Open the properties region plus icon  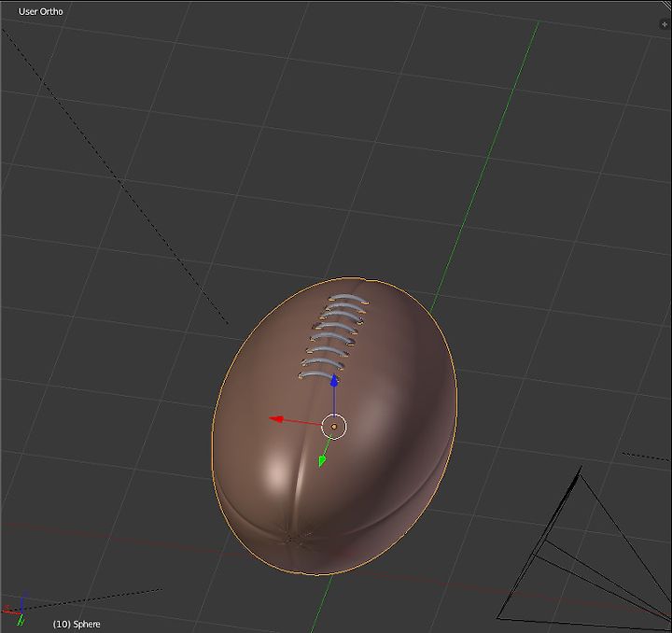pos(665,24)
